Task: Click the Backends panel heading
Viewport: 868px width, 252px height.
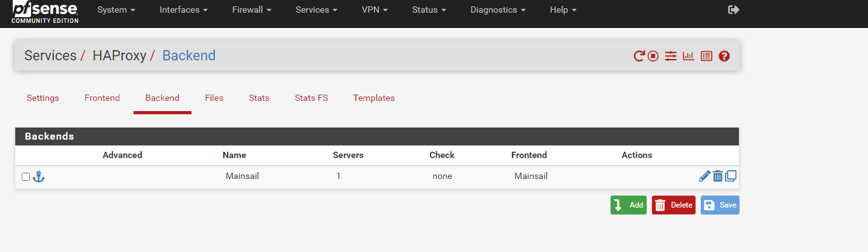Action: 49,136
